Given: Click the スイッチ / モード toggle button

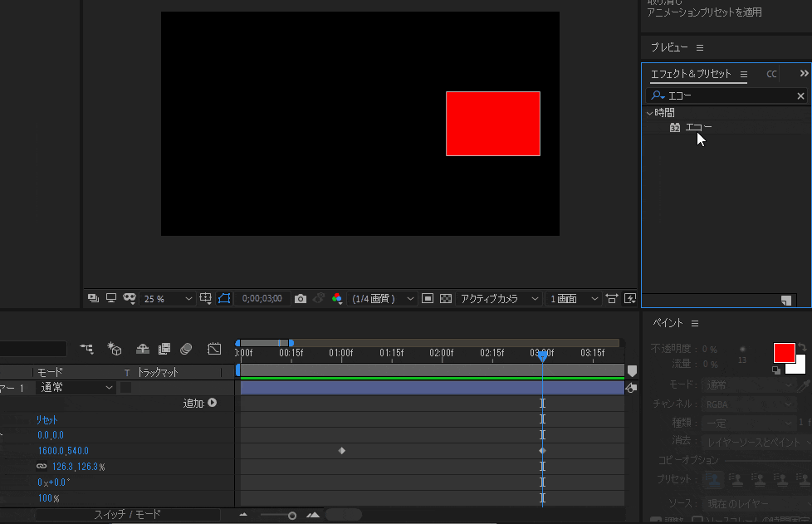Looking at the screenshot, I should pos(127,515).
